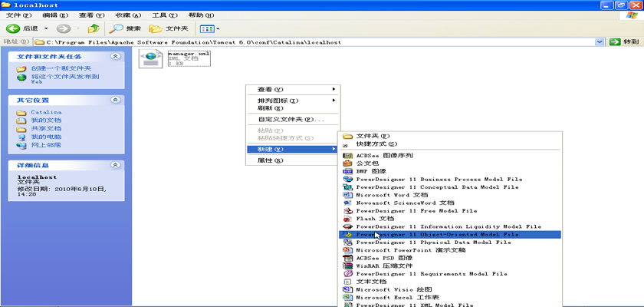Click PowerDesigner Physical Data Model icon
This screenshot has height=307, width=644.
[x=348, y=242]
